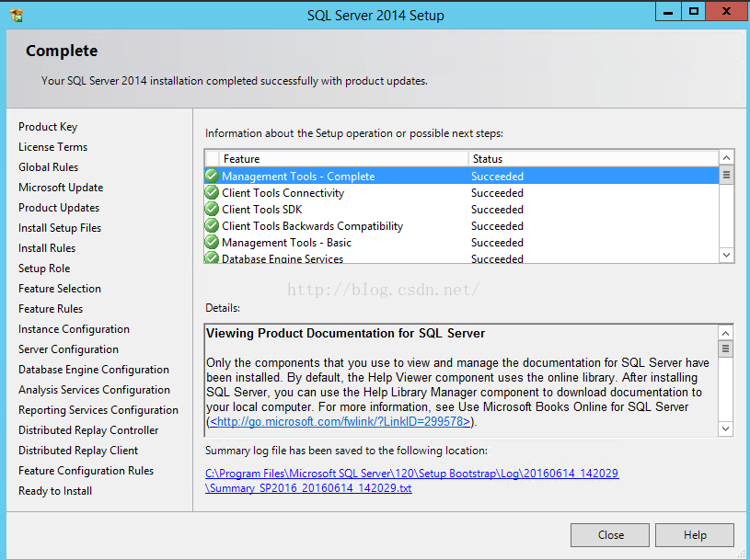The image size is (750, 560).
Task: Click the Setup Role step
Action: [x=44, y=269]
